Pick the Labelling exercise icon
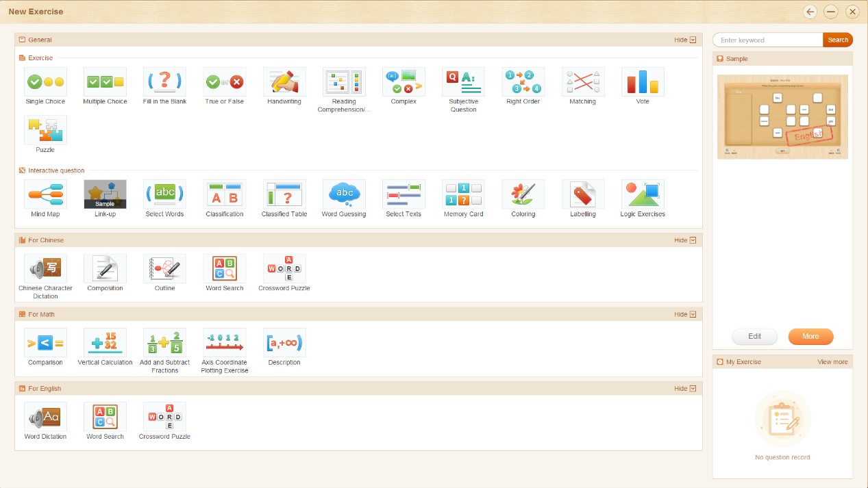Image resolution: width=868 pixels, height=488 pixels. click(x=583, y=194)
